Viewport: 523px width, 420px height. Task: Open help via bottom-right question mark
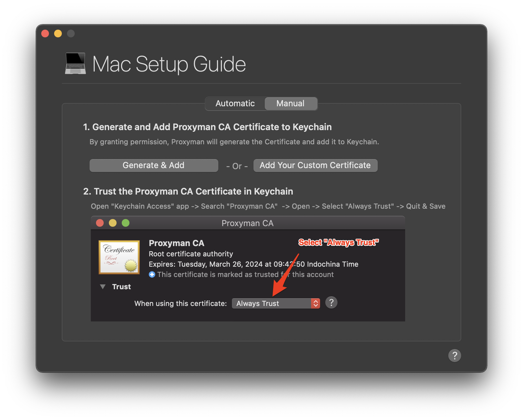coord(454,356)
